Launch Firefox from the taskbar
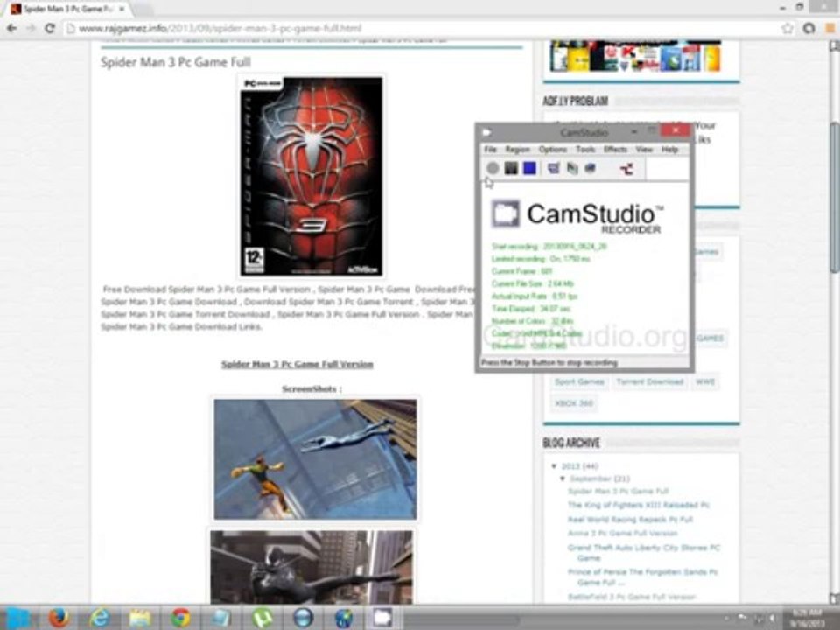Viewport: 840px width, 630px height. tap(59, 618)
